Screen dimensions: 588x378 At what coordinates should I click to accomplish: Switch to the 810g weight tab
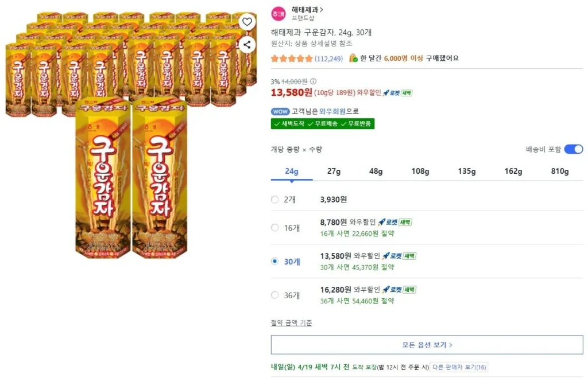(x=559, y=171)
